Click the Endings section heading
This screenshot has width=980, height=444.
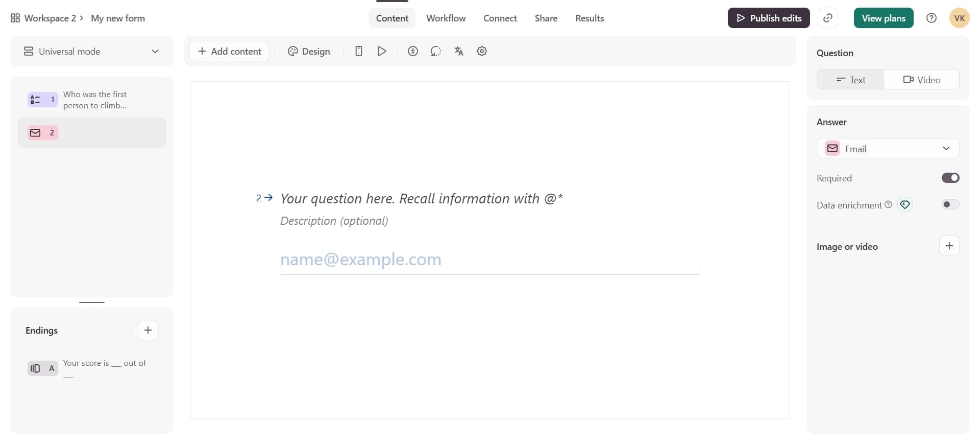tap(42, 331)
